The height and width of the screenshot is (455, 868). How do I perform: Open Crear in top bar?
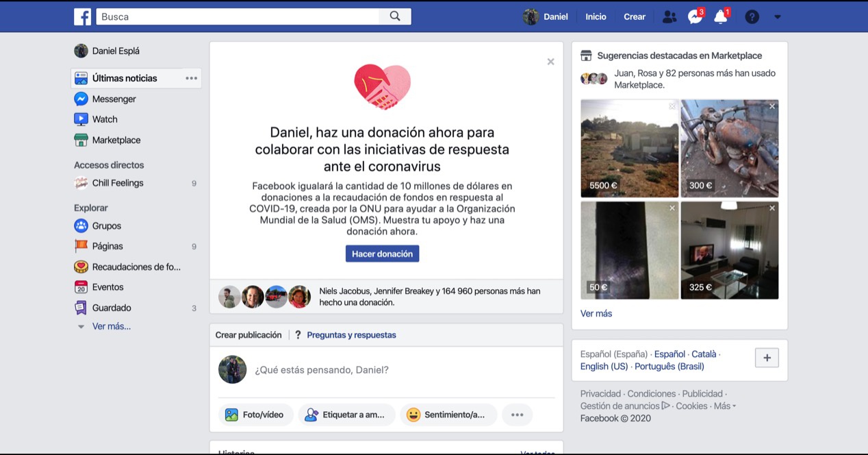pos(635,17)
